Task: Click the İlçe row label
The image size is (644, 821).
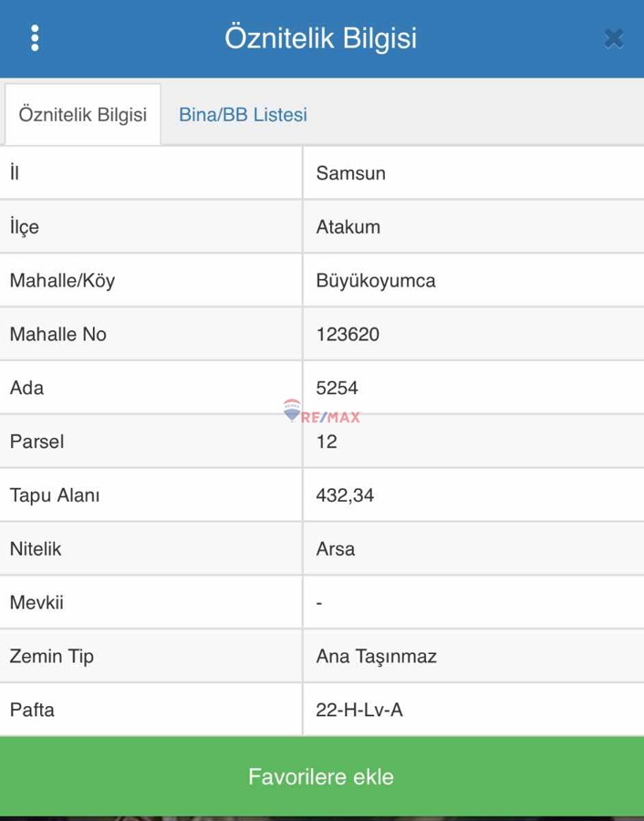Action: (25, 227)
